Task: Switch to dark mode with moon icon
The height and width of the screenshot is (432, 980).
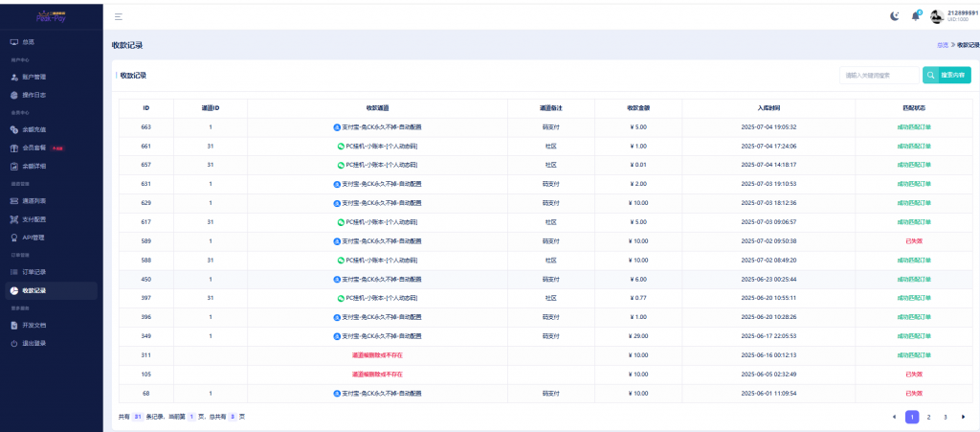Action: 895,16
